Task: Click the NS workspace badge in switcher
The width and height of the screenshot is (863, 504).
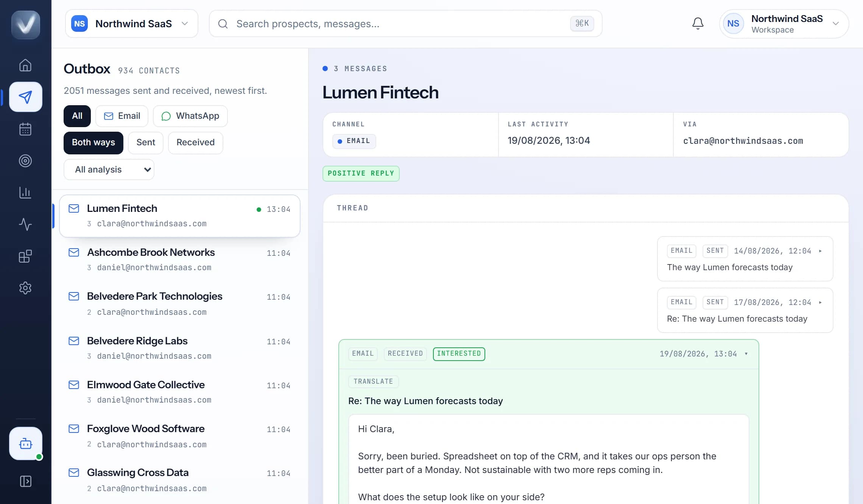Action: 79,23
